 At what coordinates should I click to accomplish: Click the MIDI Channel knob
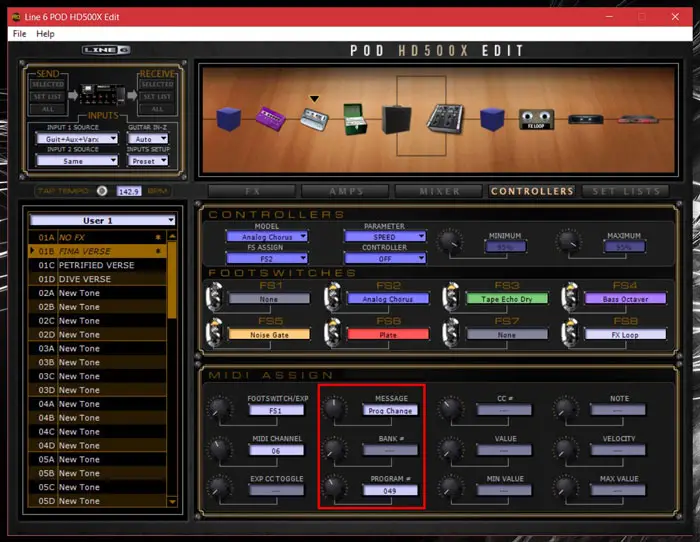[x=220, y=449]
